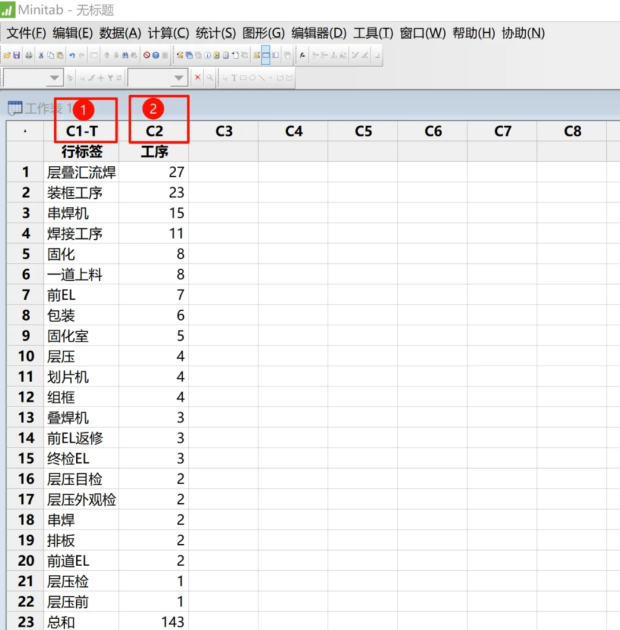Open the 文件(F) menu
Image resolution: width=620 pixels, height=630 pixels.
click(x=26, y=33)
